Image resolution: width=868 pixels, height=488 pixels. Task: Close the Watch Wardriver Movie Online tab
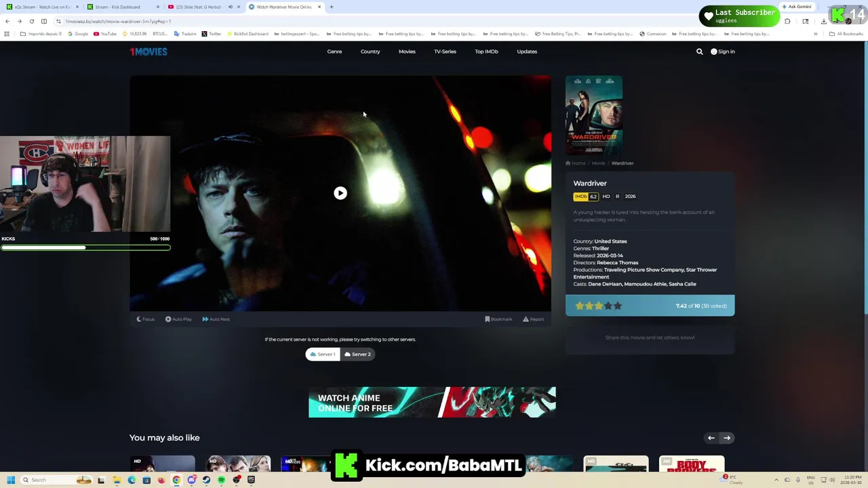coord(319,7)
